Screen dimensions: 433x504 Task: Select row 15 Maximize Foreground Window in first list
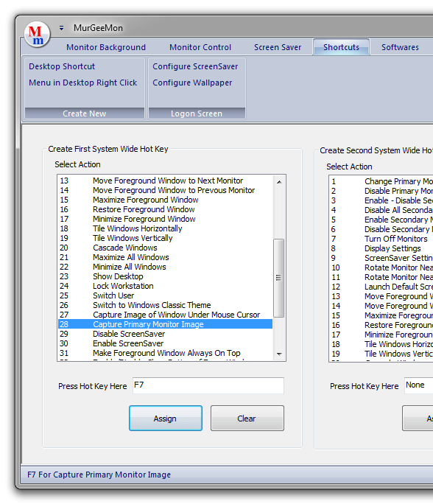click(166, 200)
